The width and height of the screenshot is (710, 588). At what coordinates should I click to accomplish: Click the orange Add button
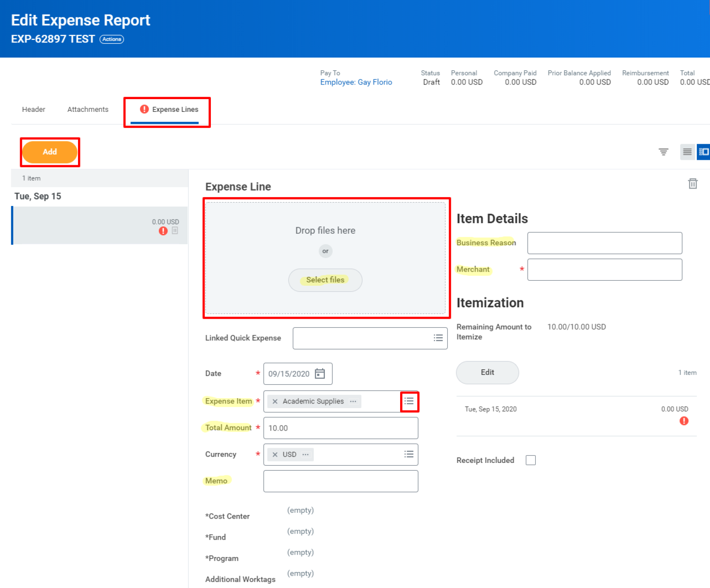50,152
